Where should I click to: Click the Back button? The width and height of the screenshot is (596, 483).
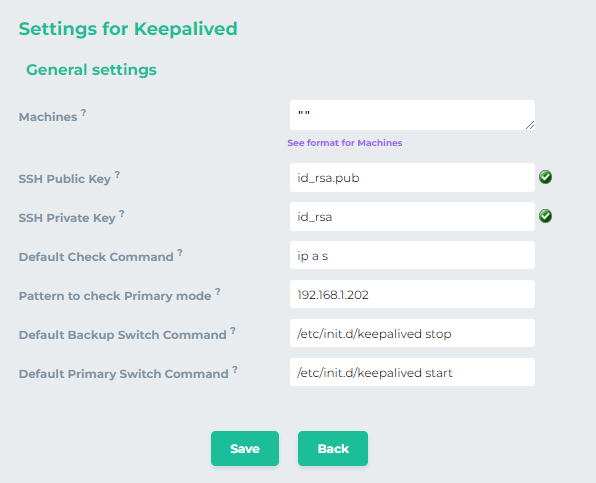(x=333, y=448)
